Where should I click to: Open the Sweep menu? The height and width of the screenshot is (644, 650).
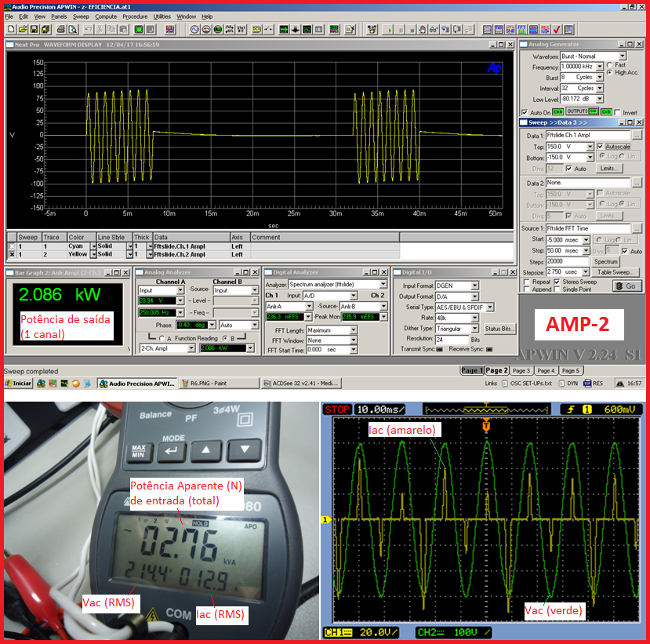(81, 16)
